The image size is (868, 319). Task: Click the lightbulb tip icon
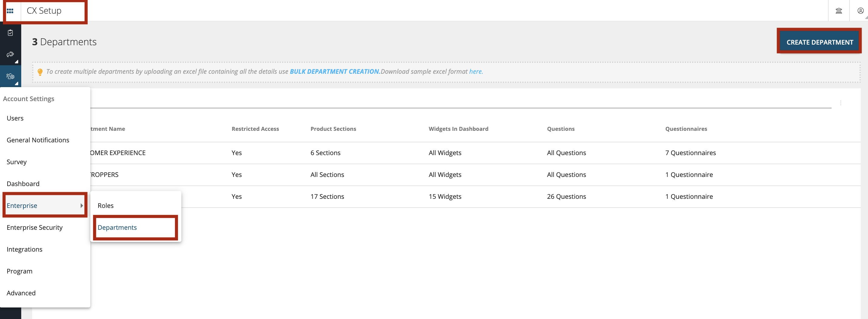click(40, 72)
